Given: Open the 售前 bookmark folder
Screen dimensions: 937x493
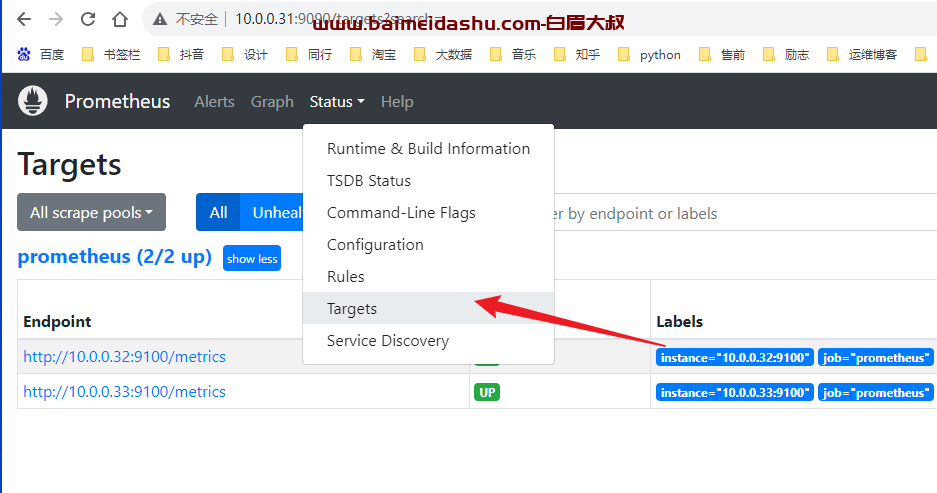Looking at the screenshot, I should point(722,54).
